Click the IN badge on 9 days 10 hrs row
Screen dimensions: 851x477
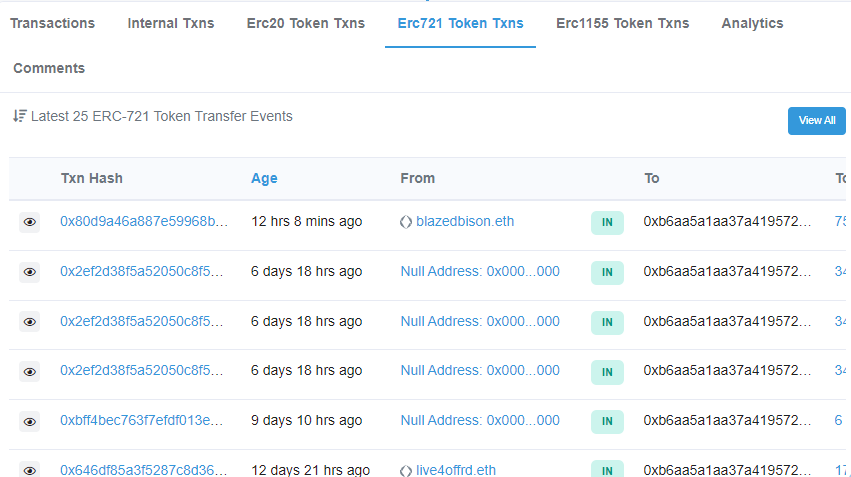click(607, 422)
